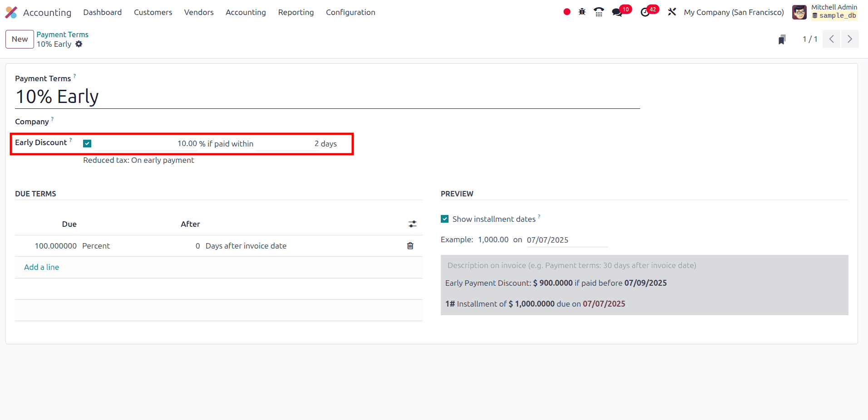Click Add a line link
Screen dimensions: 868x420
(x=41, y=267)
